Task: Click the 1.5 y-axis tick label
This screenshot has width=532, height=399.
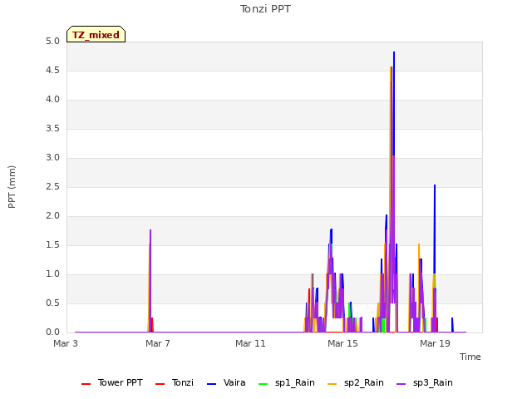Action: click(x=52, y=245)
